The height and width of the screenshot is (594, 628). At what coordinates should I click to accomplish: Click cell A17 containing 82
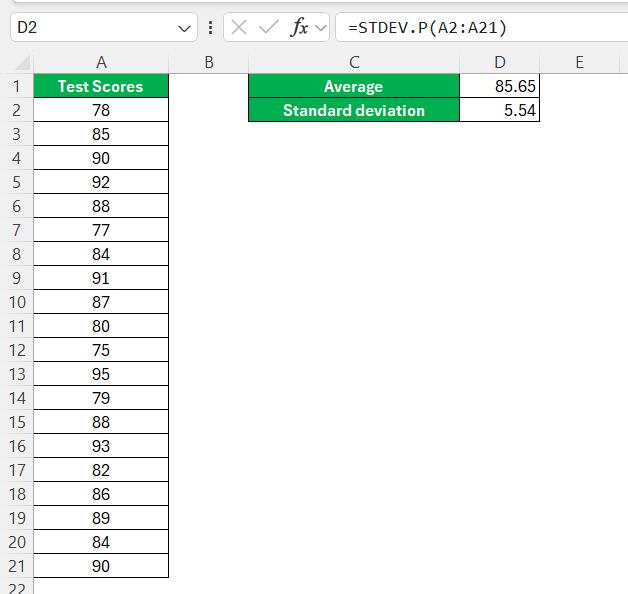tap(101, 470)
